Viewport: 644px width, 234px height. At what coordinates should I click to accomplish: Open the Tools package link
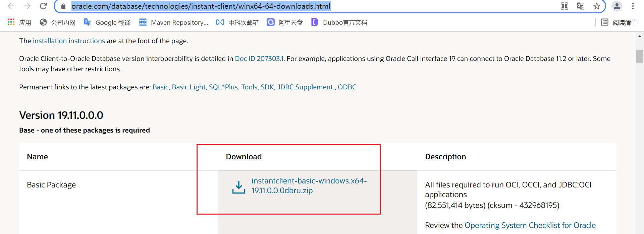[249, 87]
